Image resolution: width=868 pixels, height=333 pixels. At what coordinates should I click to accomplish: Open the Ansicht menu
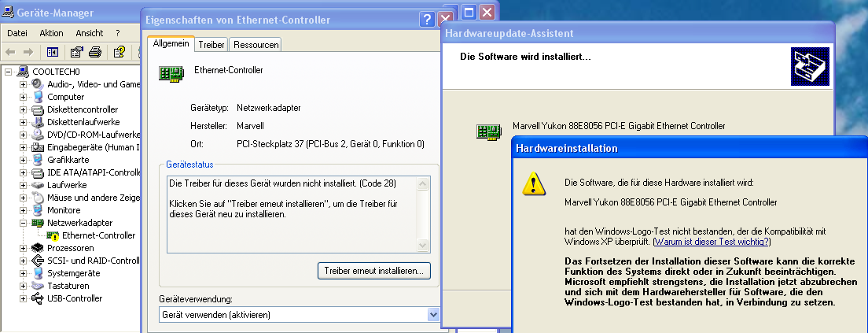pyautogui.click(x=89, y=33)
